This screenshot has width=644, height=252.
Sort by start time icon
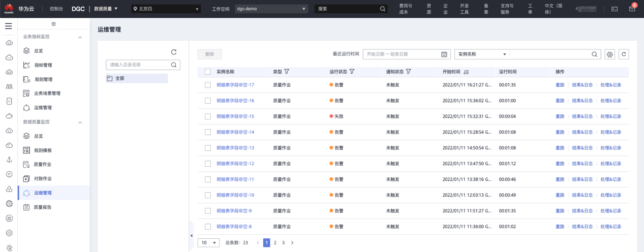tap(466, 72)
